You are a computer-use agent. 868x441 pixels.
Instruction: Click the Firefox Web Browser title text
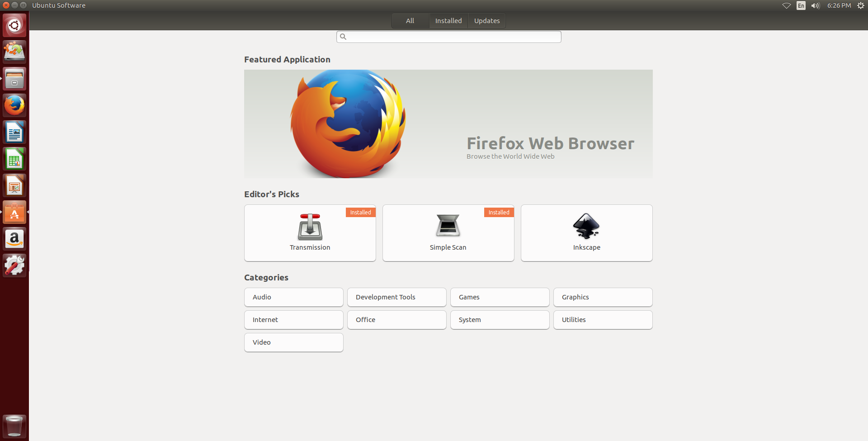point(551,143)
